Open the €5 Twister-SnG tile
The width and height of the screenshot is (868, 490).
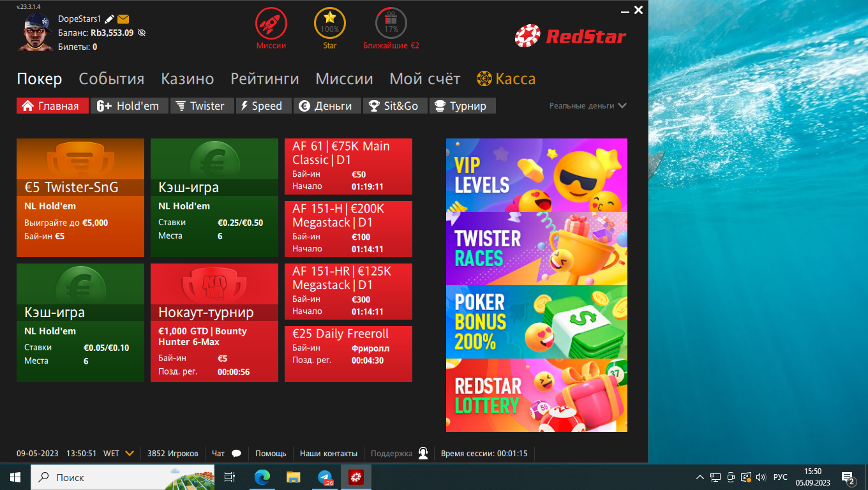[x=80, y=198]
